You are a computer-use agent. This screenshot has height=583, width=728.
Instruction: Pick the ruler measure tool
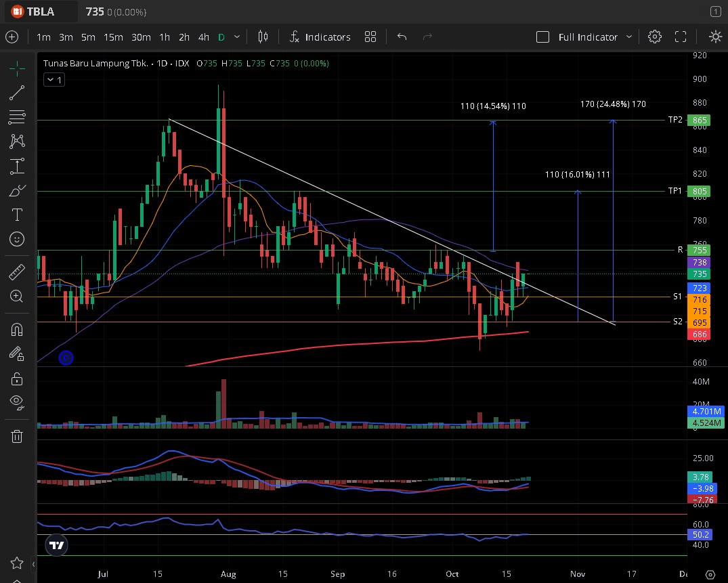point(17,272)
